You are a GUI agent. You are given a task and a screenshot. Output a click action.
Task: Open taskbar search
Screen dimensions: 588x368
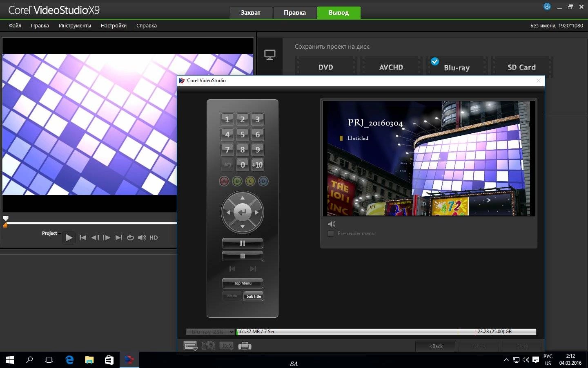(x=29, y=360)
